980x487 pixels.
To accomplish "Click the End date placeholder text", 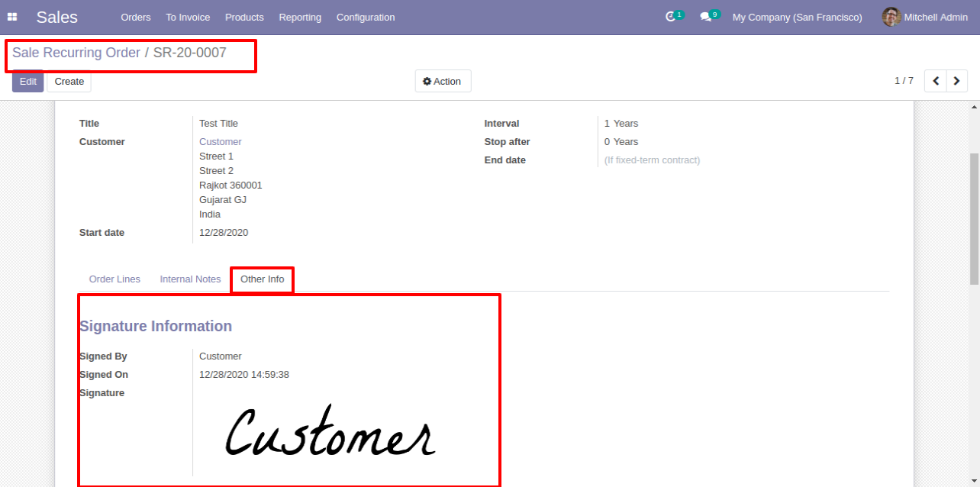I will point(652,160).
